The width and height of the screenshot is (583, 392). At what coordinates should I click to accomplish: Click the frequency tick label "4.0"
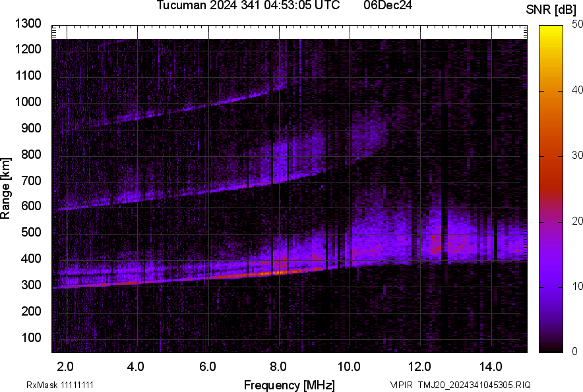pos(136,366)
